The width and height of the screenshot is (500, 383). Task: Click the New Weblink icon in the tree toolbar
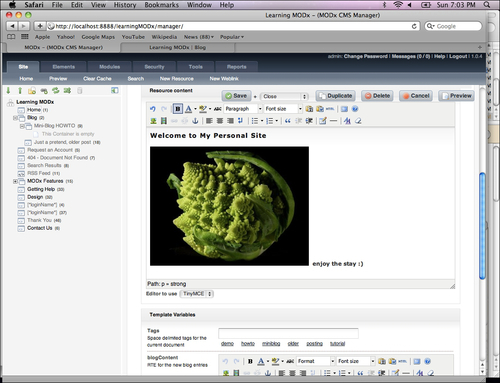click(44, 91)
